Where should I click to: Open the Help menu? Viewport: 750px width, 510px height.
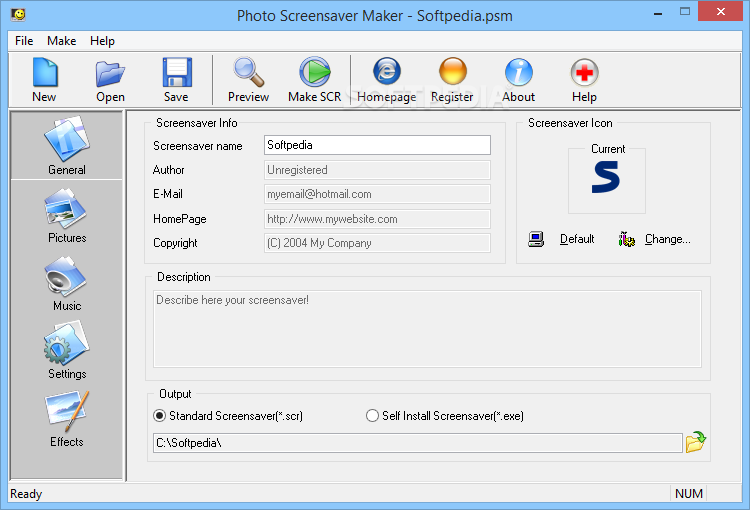(102, 41)
